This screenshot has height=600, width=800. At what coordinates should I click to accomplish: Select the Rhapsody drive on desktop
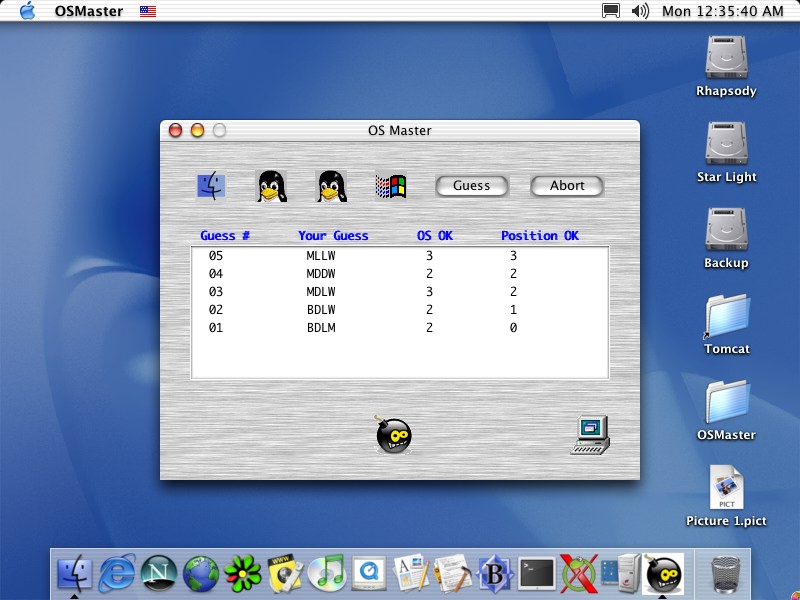[x=726, y=66]
